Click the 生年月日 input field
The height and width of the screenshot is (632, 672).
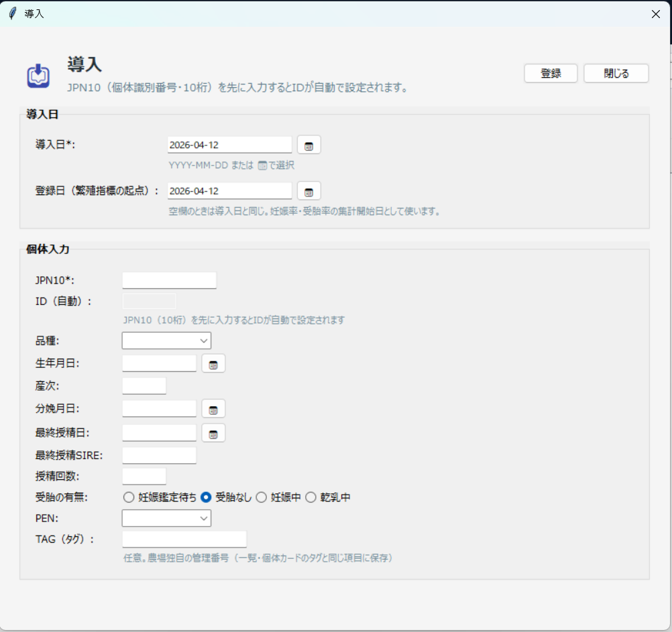160,363
